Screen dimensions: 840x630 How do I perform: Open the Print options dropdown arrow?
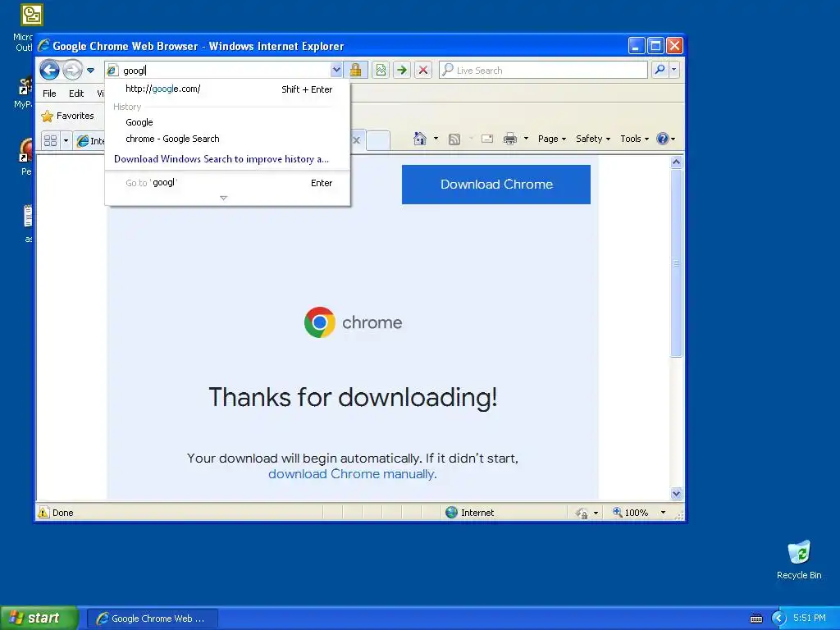point(526,139)
